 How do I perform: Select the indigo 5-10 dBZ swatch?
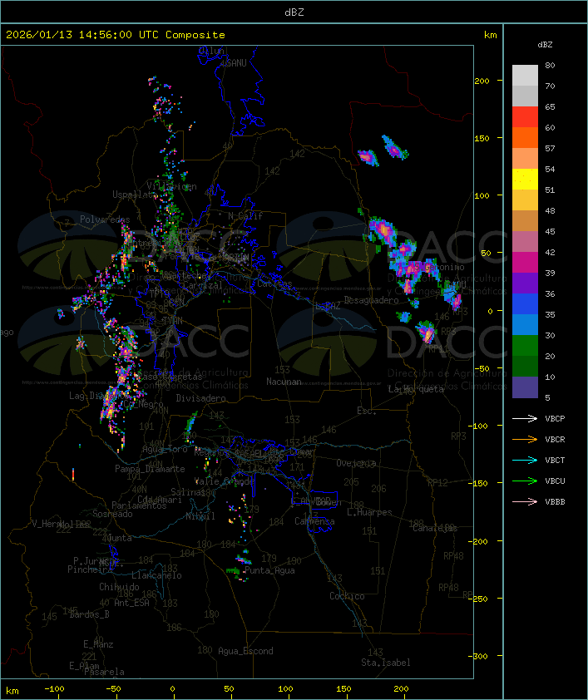pos(525,387)
